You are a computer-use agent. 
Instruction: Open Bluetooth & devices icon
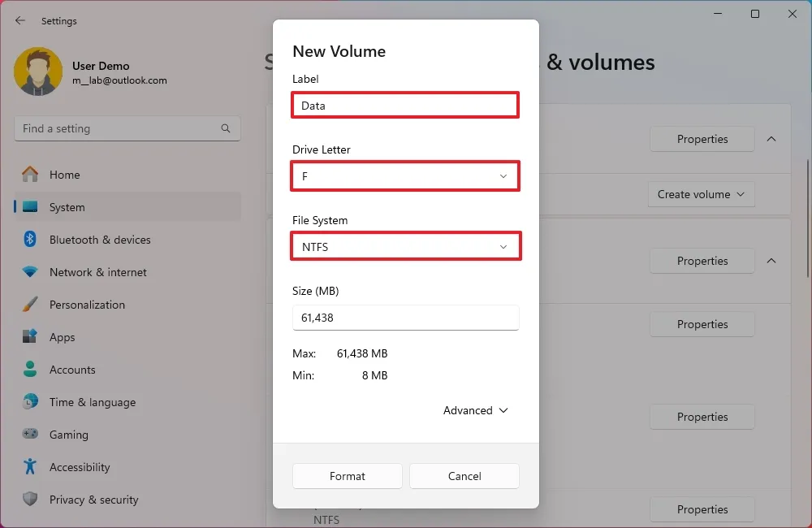pyautogui.click(x=30, y=240)
